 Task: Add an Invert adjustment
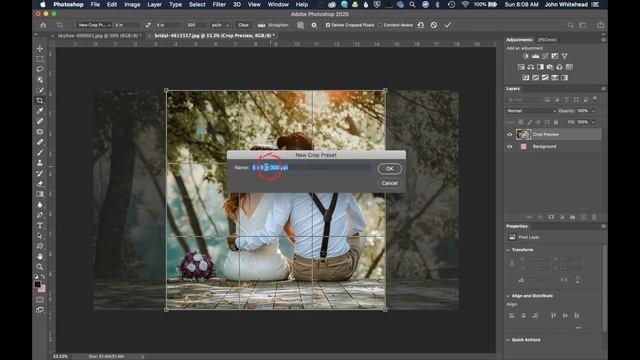pyautogui.click(x=526, y=78)
